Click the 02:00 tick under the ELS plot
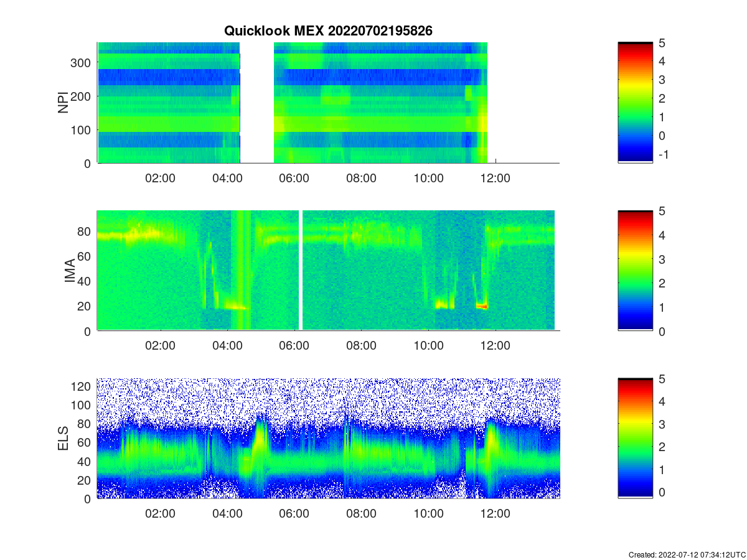 [160, 514]
